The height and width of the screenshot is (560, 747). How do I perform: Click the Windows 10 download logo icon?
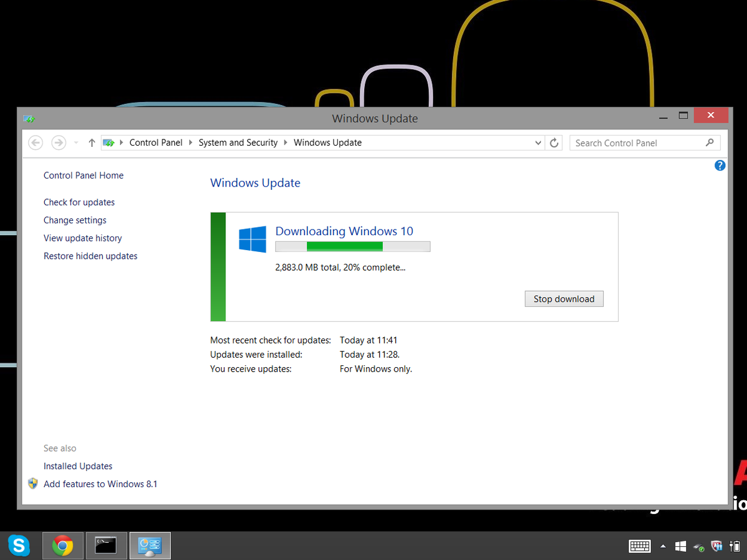251,238
